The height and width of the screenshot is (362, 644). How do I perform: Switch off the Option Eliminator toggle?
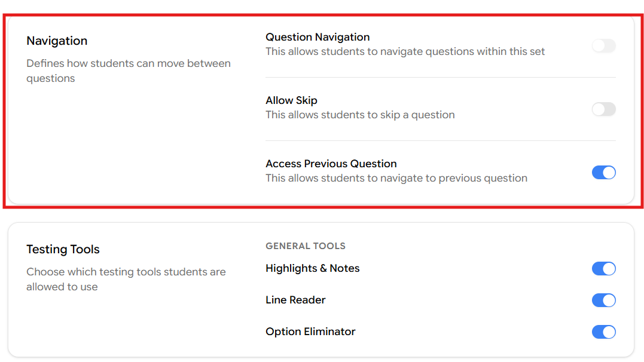pos(603,332)
